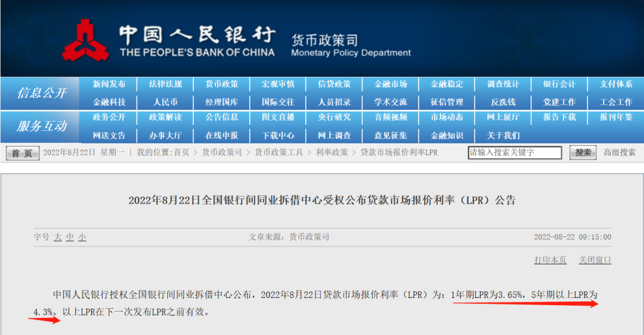The width and height of the screenshot is (644, 335).
Task: Open 人员招录 menu item
Action: [335, 102]
